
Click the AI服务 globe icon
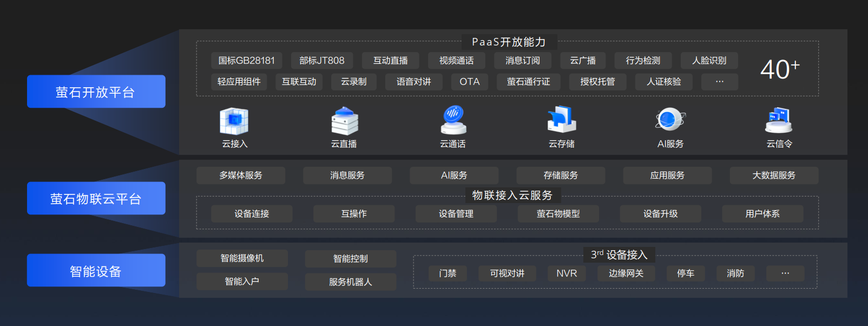(x=670, y=120)
